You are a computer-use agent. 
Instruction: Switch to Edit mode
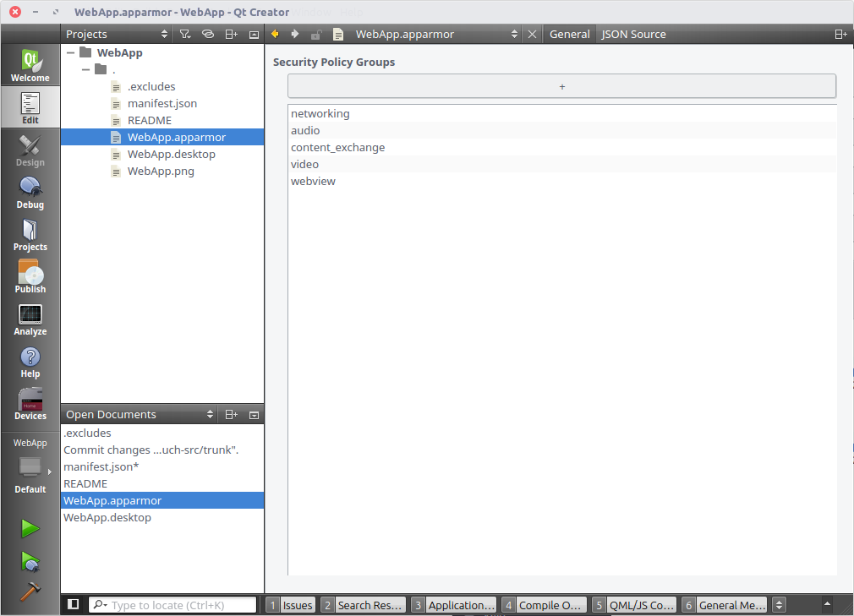point(30,107)
